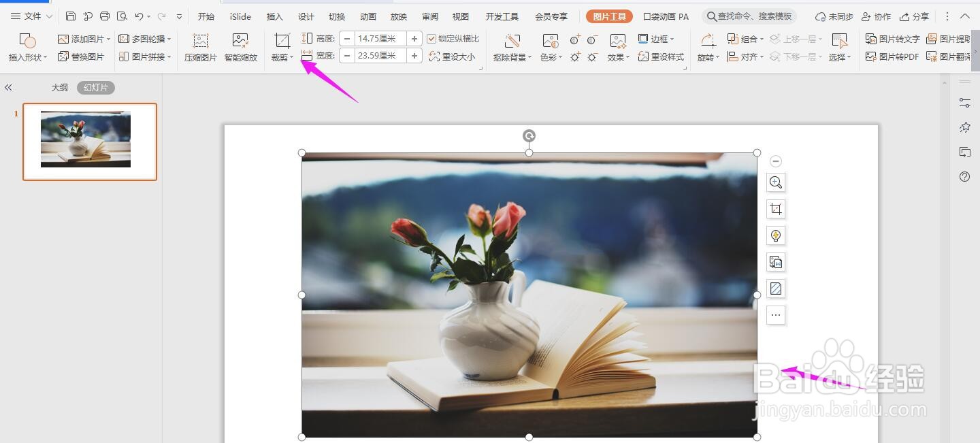Click floating zoom-in magnifier icon beside picture

point(776,182)
